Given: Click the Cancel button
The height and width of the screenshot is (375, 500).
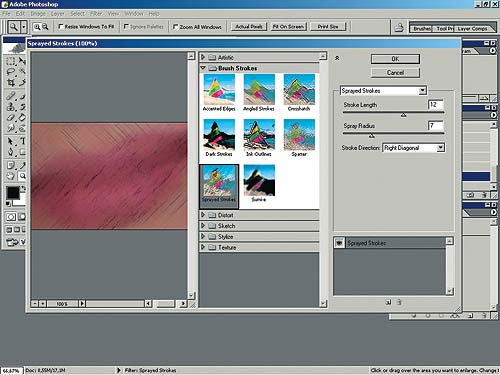Looking at the screenshot, I should [395, 72].
